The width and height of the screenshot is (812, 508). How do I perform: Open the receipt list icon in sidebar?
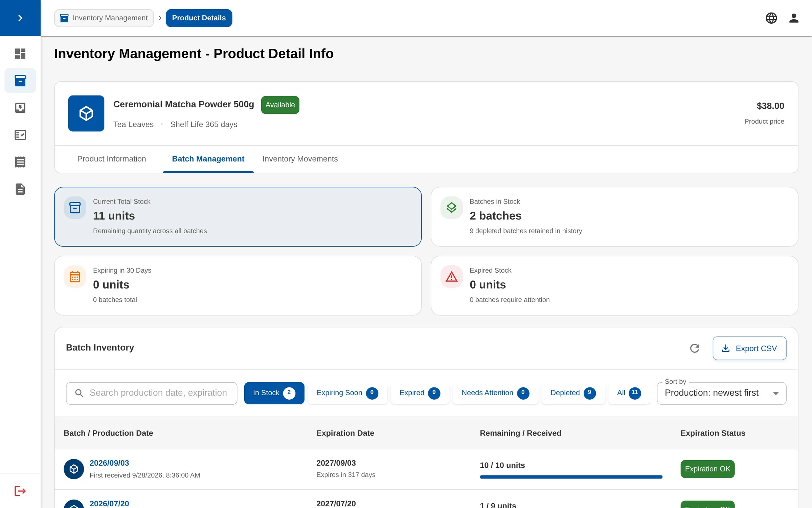[x=20, y=162]
